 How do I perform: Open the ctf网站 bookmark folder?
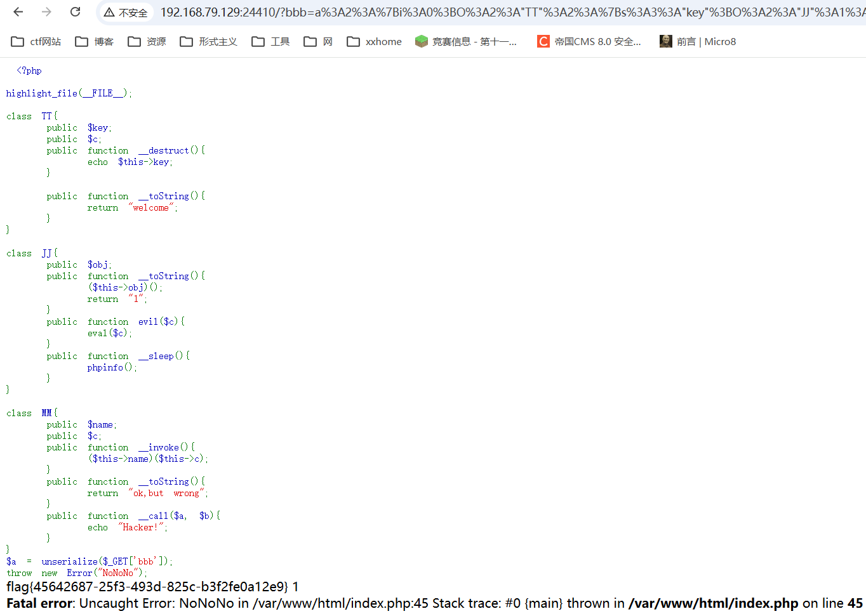36,42
